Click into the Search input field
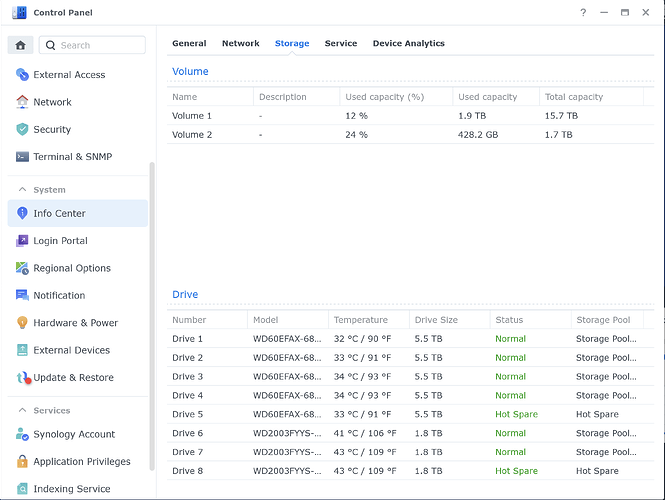The height and width of the screenshot is (500, 665). [92, 45]
